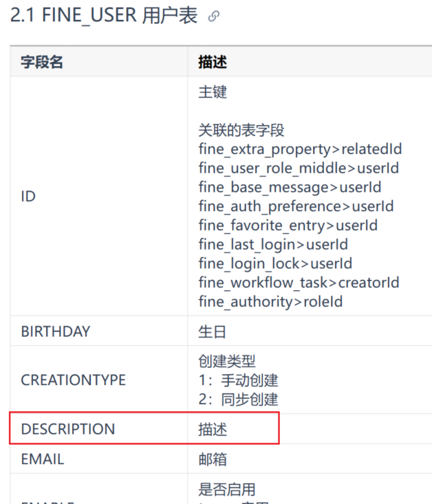This screenshot has height=504, width=432.
Task: Click fine_base_message>userId line
Action: coord(290,188)
